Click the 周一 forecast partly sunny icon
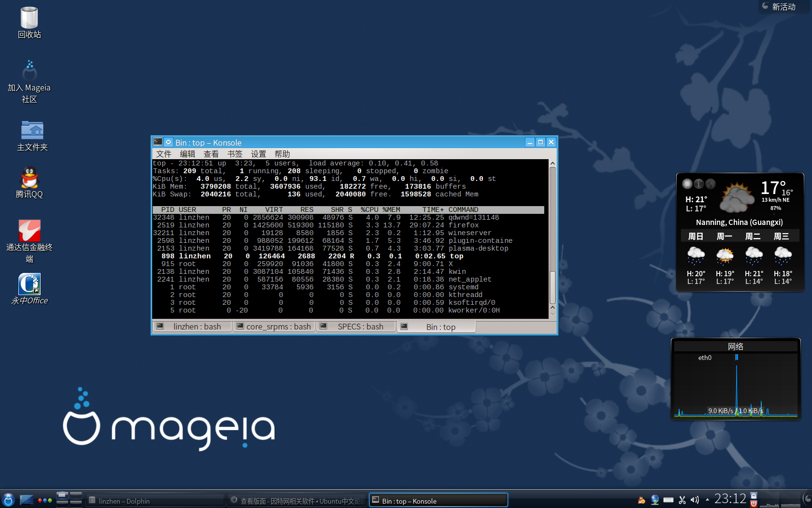812x508 pixels. (725, 255)
